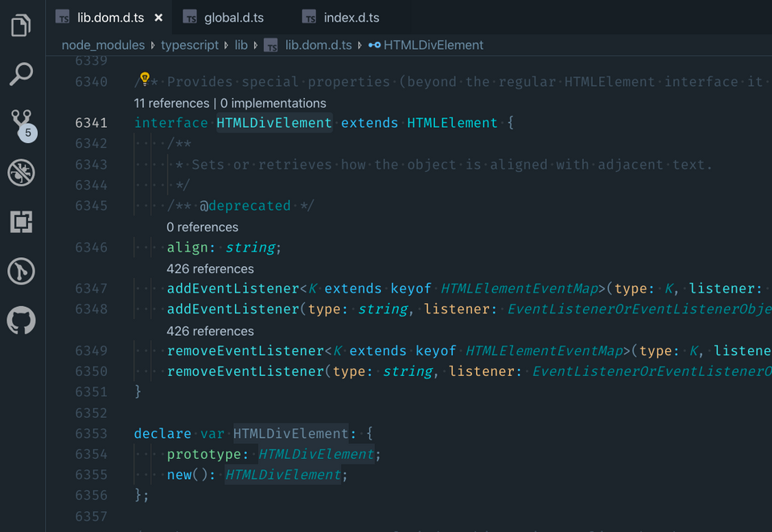Click '426 references' lens above removeEventListener
Image resolution: width=772 pixels, height=532 pixels.
click(210, 331)
